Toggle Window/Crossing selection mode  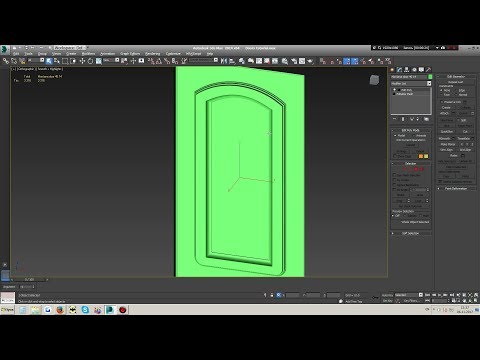click(x=73, y=61)
